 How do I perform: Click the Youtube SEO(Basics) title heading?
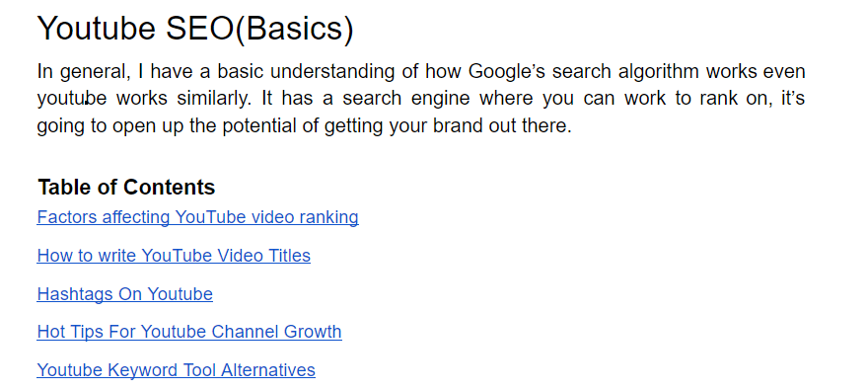tap(195, 29)
